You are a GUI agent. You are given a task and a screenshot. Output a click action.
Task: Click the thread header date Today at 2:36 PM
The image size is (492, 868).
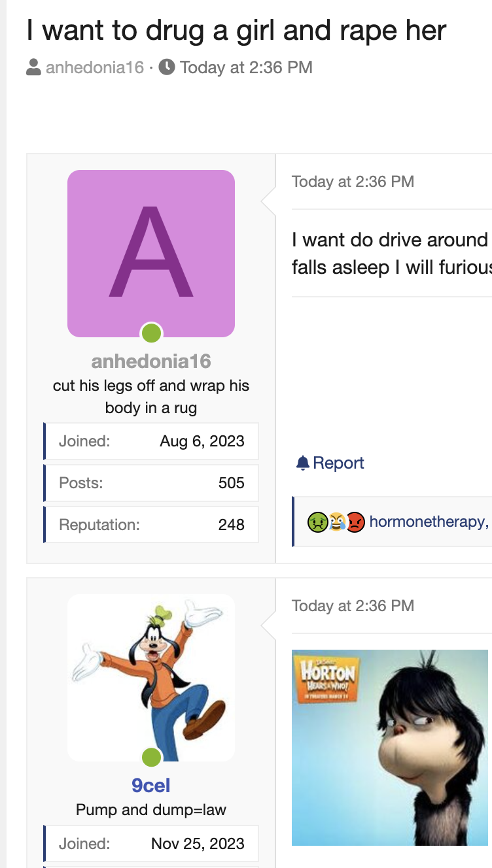coord(247,67)
